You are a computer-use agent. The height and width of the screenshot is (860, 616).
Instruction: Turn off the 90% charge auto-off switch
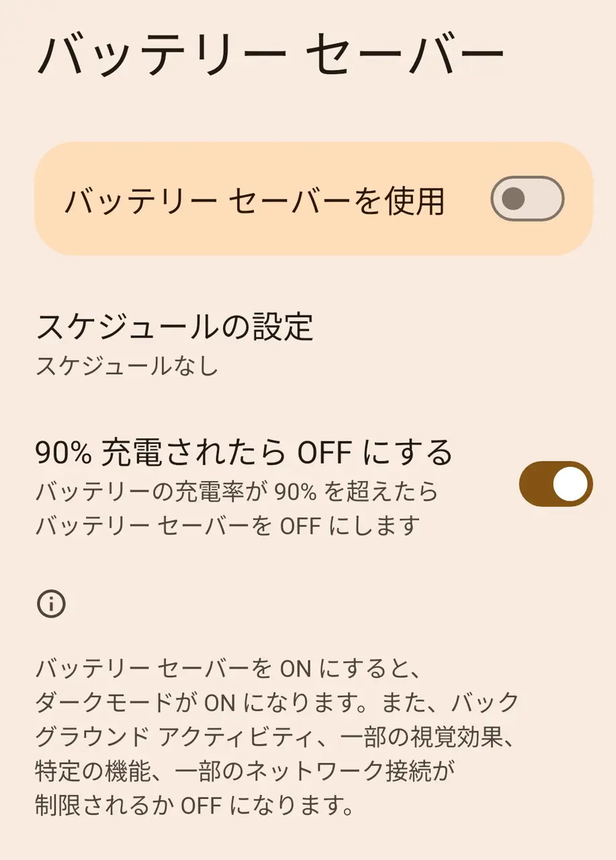tap(556, 484)
